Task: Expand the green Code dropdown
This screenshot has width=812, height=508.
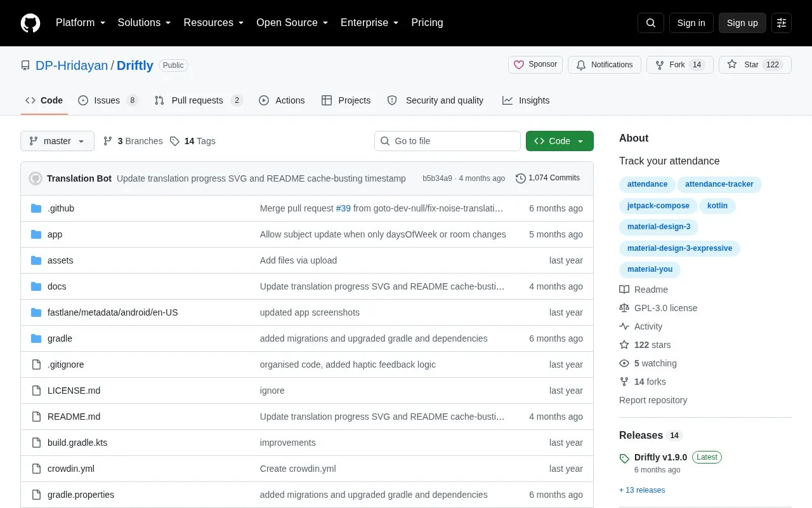Action: [560, 141]
